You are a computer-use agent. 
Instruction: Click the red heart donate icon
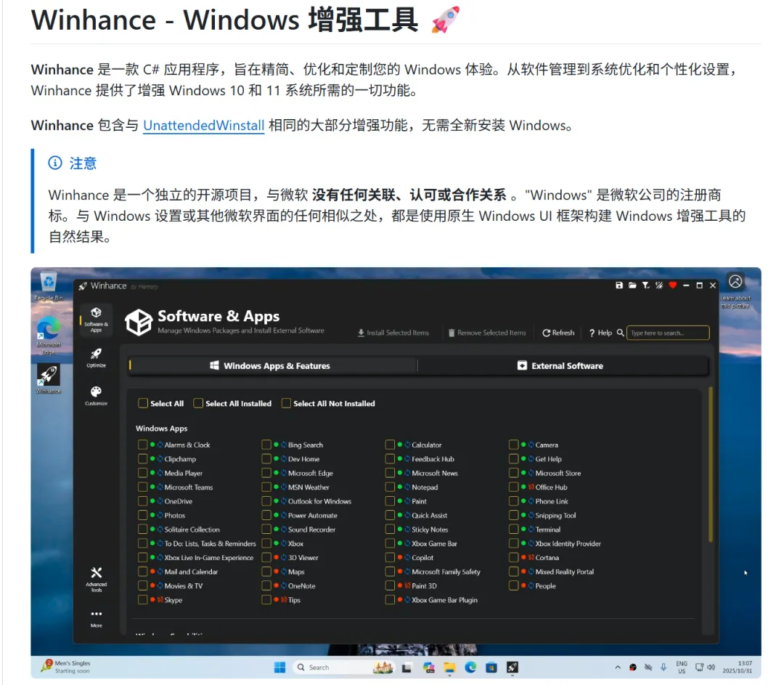coord(672,285)
